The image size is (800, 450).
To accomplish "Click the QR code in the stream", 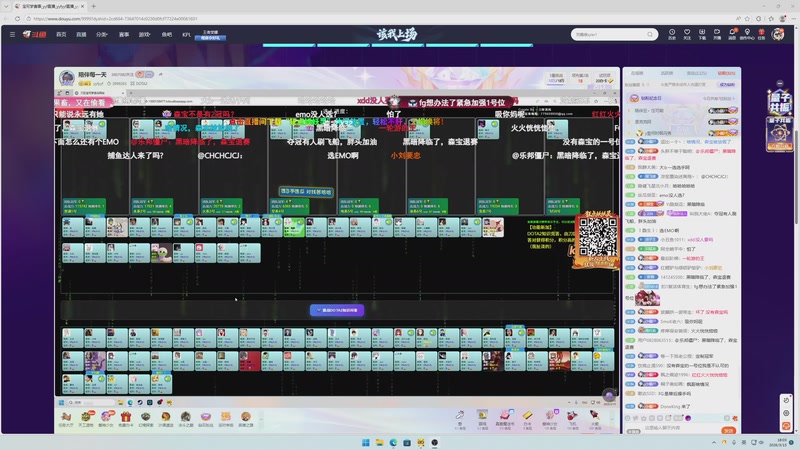I will tap(597, 237).
